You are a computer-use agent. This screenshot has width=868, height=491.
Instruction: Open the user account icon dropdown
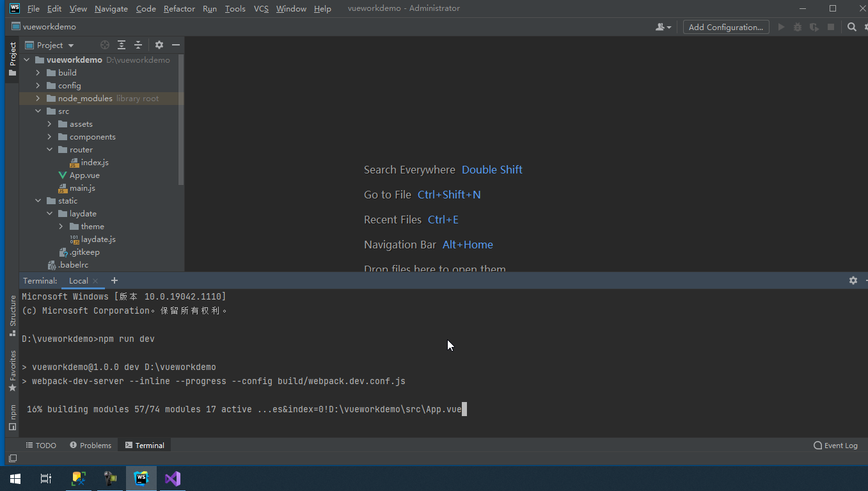[x=663, y=27]
